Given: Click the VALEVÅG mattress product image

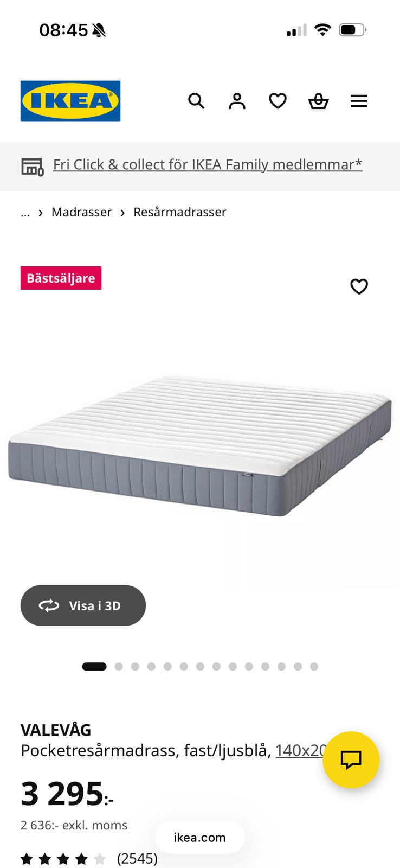Looking at the screenshot, I should click(200, 445).
